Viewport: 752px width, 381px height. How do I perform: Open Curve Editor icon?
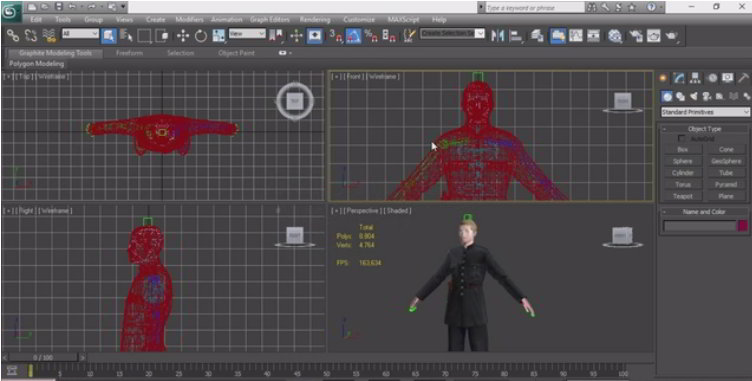[576, 36]
